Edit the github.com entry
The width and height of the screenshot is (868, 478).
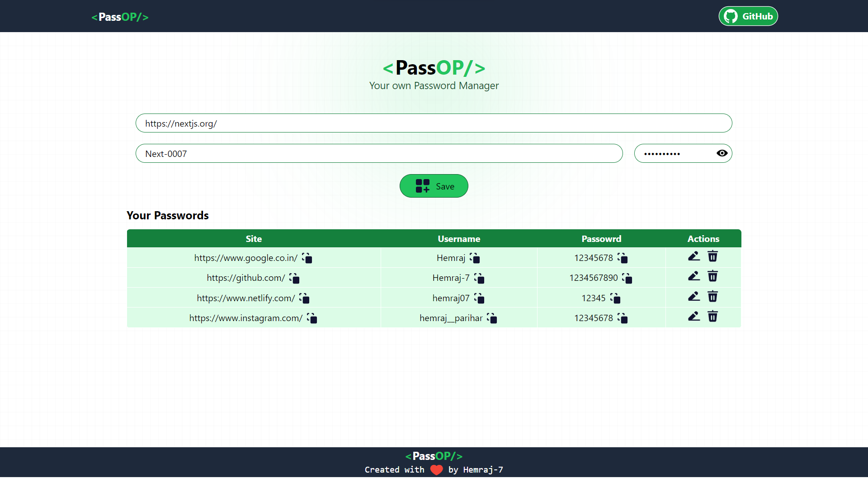coord(694,276)
